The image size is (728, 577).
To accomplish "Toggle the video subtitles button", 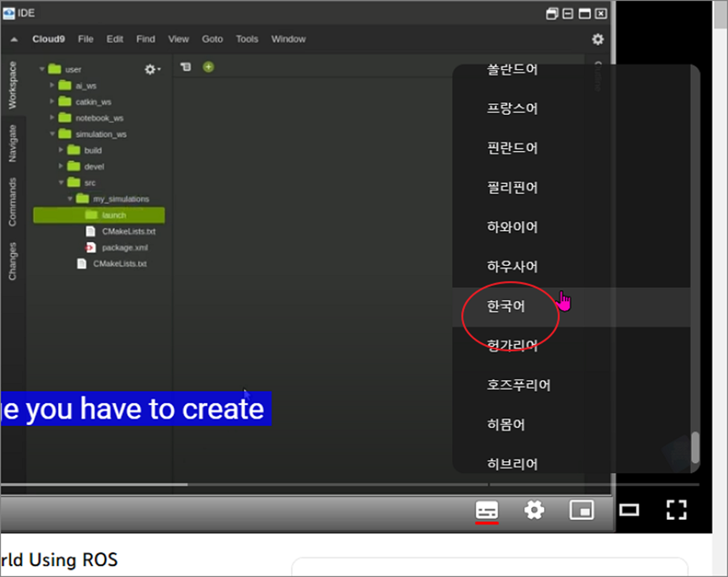I will (x=487, y=511).
